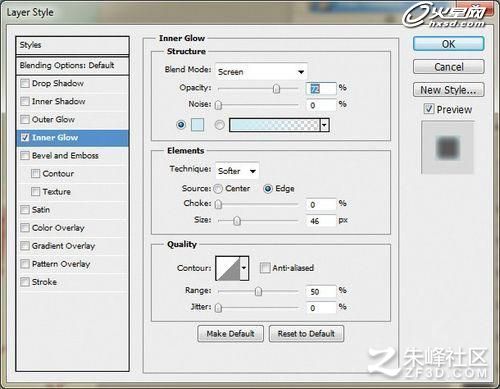
Task: Tick the Contour sub-option checkbox
Action: (35, 173)
